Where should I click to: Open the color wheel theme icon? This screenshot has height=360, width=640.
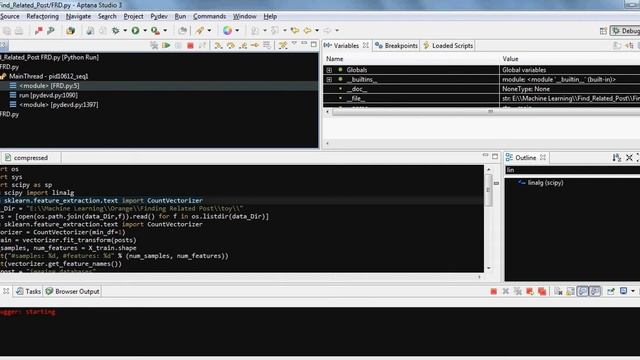[227, 30]
